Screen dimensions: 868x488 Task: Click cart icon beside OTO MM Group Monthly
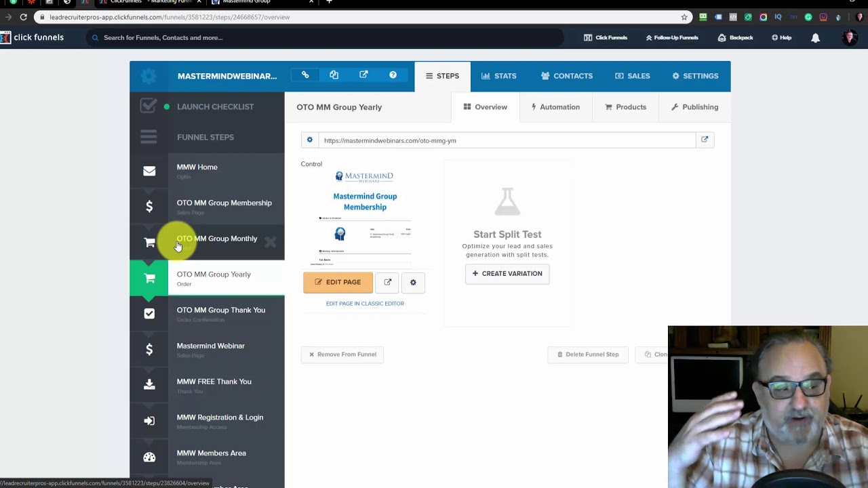149,243
